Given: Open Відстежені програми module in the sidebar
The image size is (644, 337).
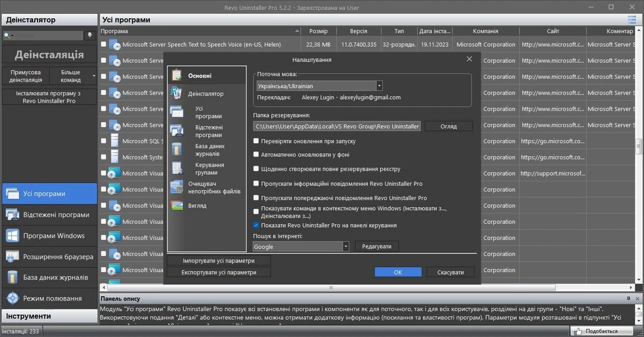Looking at the screenshot, I should click(50, 215).
